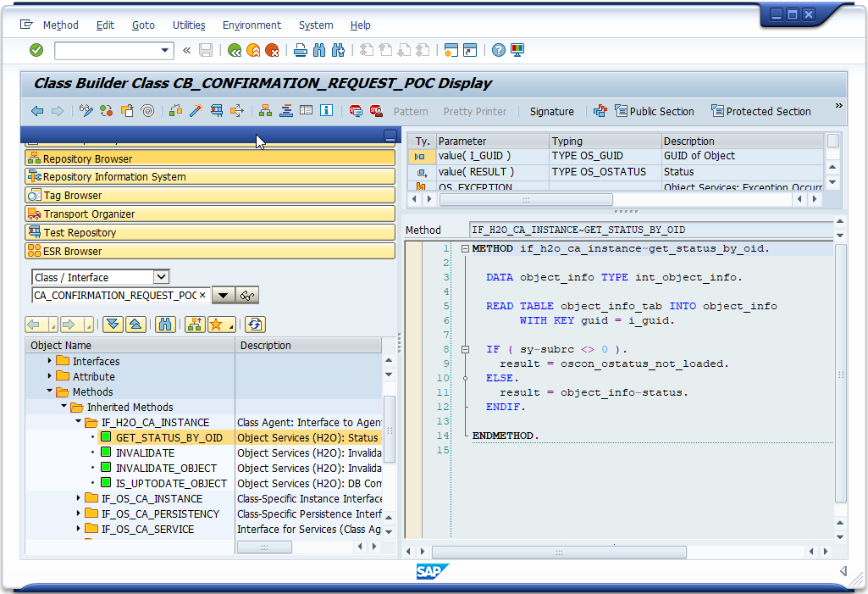The image size is (868, 594).
Task: Open the Transport Organizer
Action: click(210, 214)
